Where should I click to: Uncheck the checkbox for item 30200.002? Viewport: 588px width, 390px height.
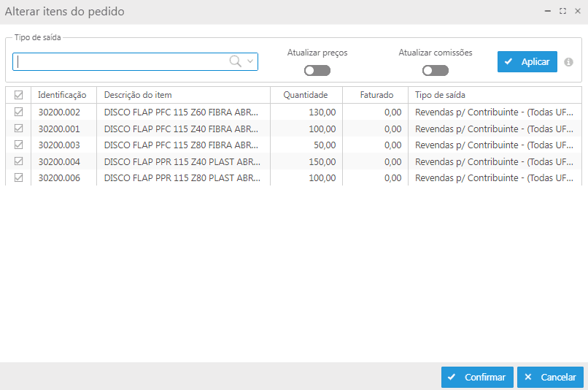pyautogui.click(x=19, y=112)
